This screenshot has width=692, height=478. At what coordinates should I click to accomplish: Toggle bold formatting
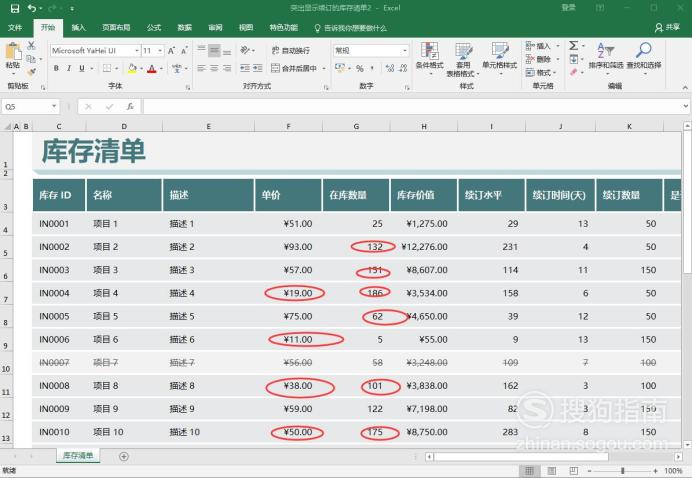(x=56, y=68)
